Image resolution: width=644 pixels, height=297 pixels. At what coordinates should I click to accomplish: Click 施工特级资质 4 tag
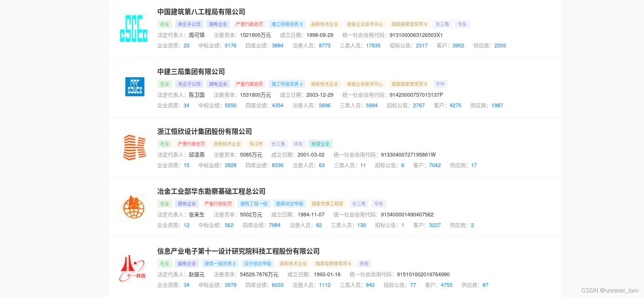click(287, 84)
